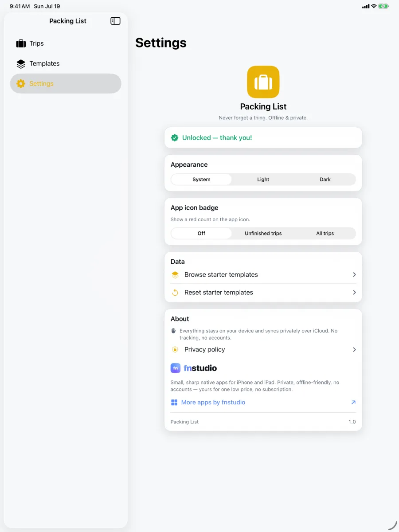
Task: Click the More apps grid icon
Action: tap(174, 403)
